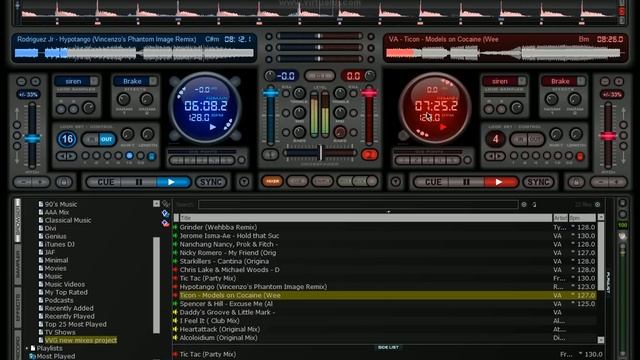Screen dimensions: 640x360
Task: Click the right deck loop length 4 display
Action: (496, 139)
